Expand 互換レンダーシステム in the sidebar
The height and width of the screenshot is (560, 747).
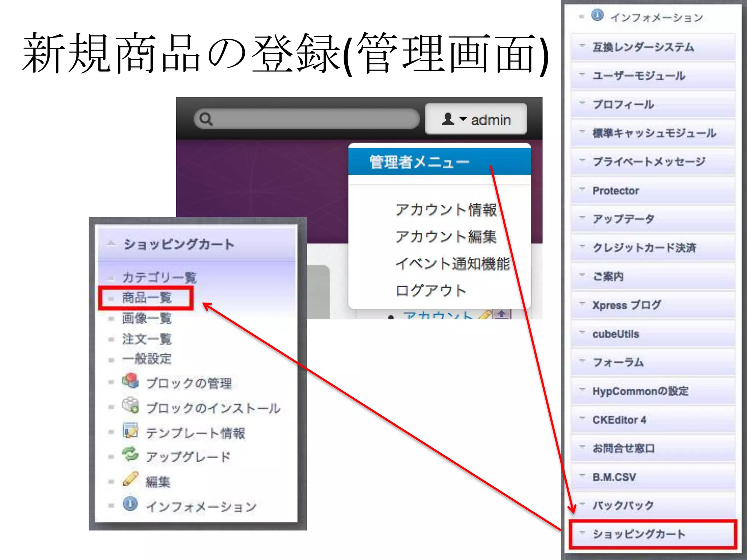pyautogui.click(x=653, y=47)
